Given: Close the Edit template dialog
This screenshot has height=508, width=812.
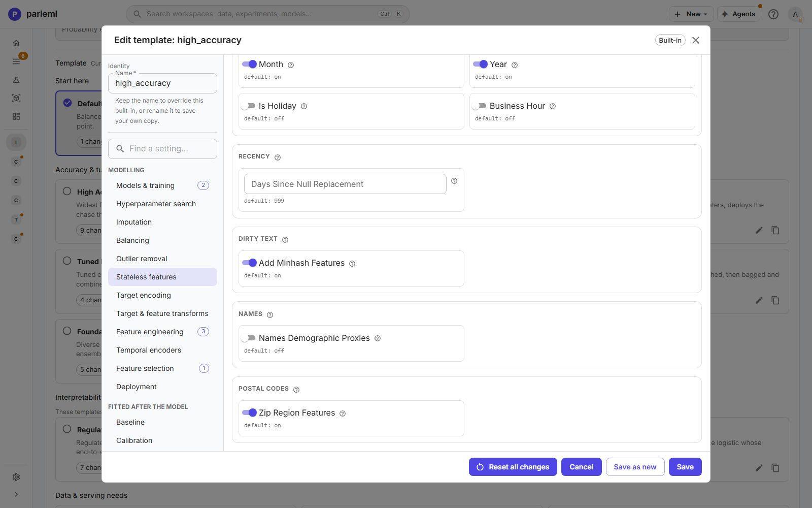Looking at the screenshot, I should point(696,40).
